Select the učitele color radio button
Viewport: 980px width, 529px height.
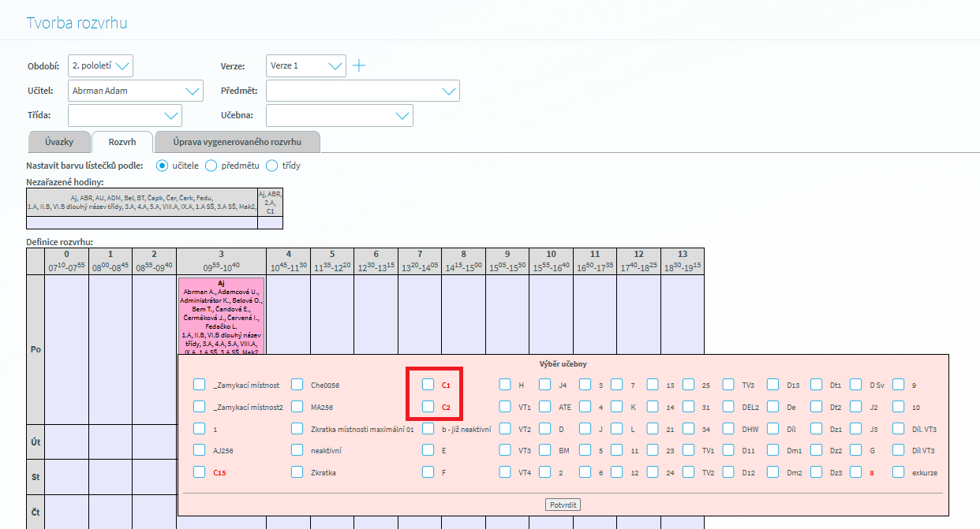click(x=163, y=166)
